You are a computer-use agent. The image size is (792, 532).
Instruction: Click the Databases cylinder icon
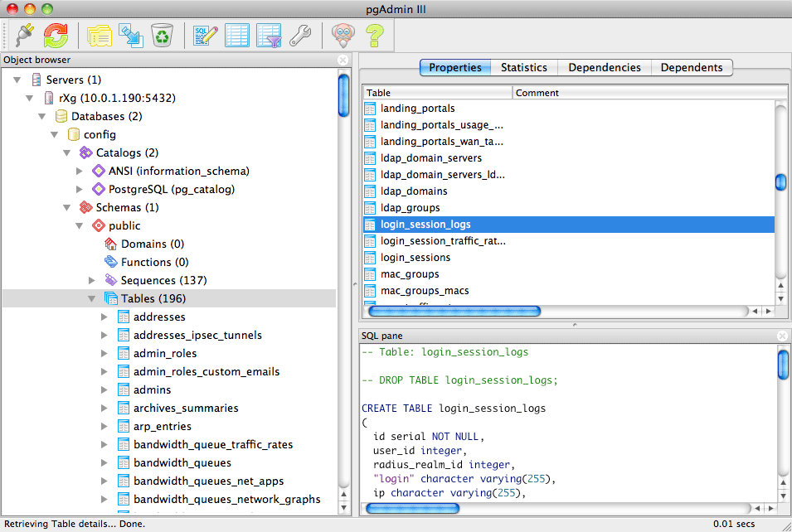click(61, 116)
